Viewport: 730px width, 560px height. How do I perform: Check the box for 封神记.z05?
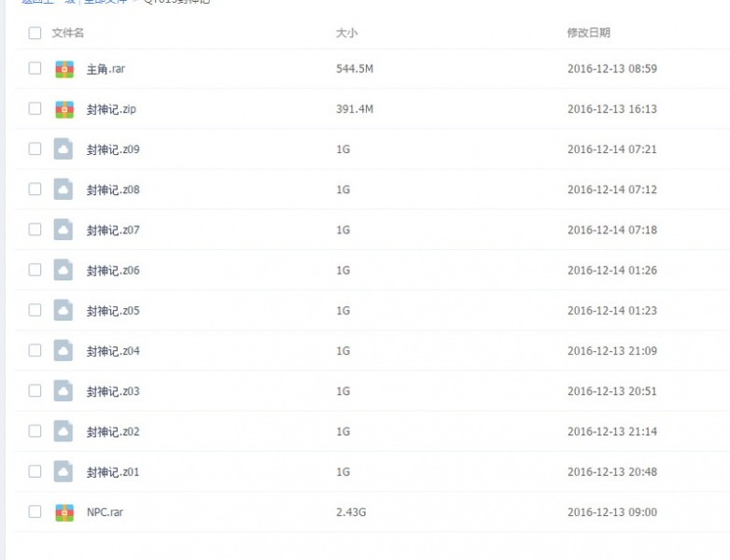point(35,310)
